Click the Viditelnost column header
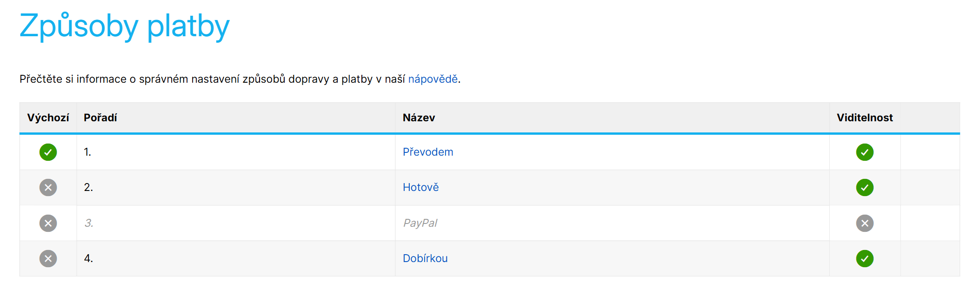This screenshot has width=980, height=289. point(864,118)
